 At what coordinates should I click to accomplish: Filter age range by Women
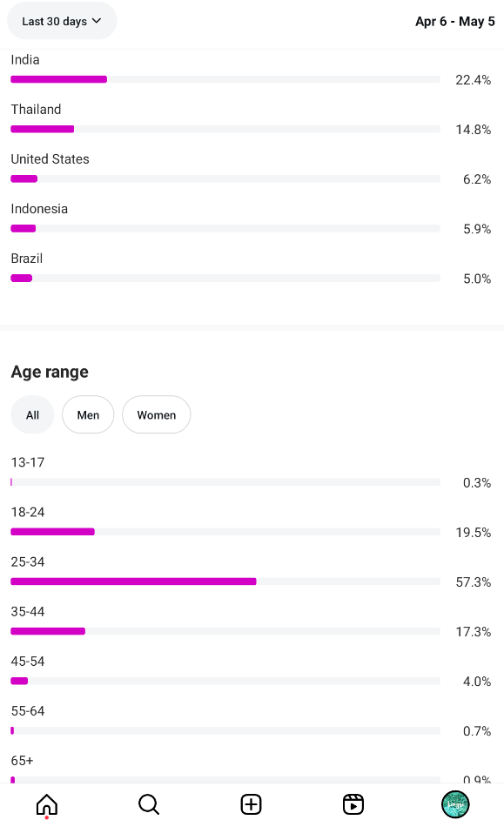157,414
